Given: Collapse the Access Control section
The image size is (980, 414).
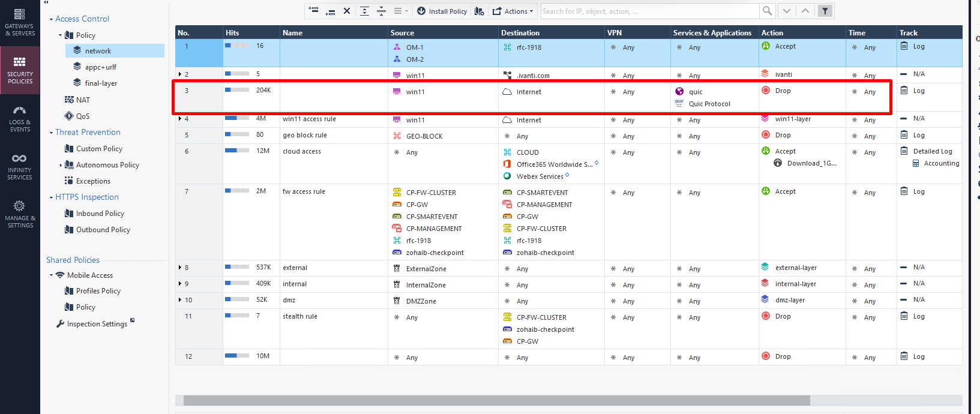Looking at the screenshot, I should (51, 19).
